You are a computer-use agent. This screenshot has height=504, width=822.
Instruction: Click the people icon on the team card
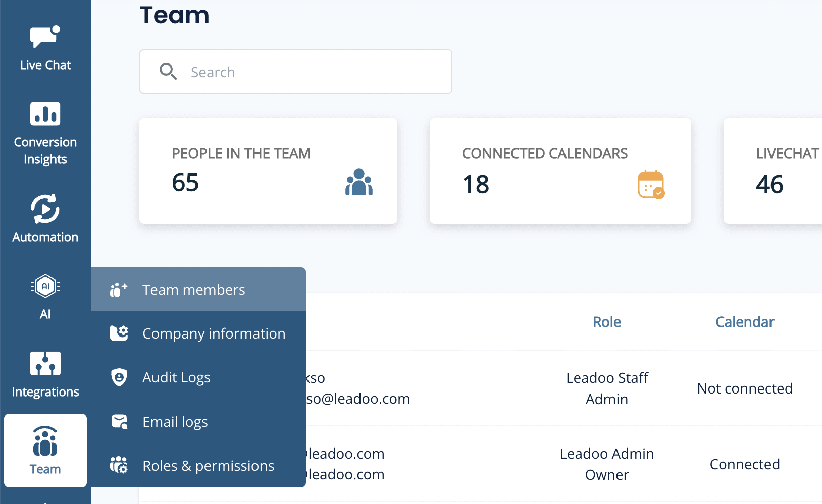point(359,183)
